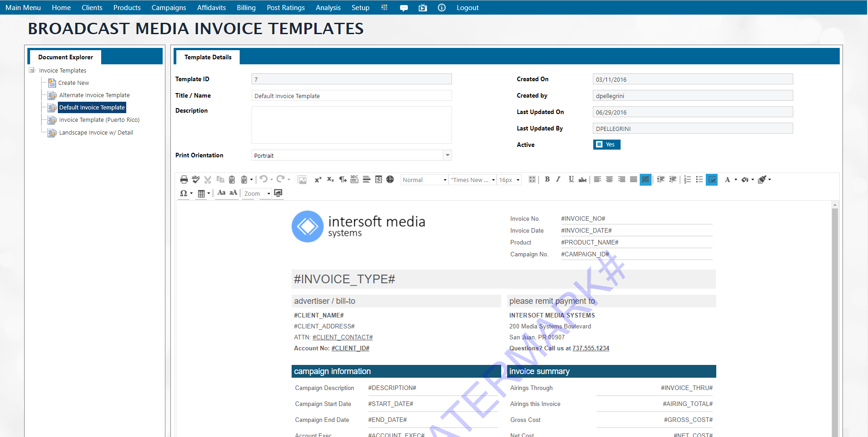This screenshot has width=868, height=437.
Task: Click the superscript icon
Action: 318,180
